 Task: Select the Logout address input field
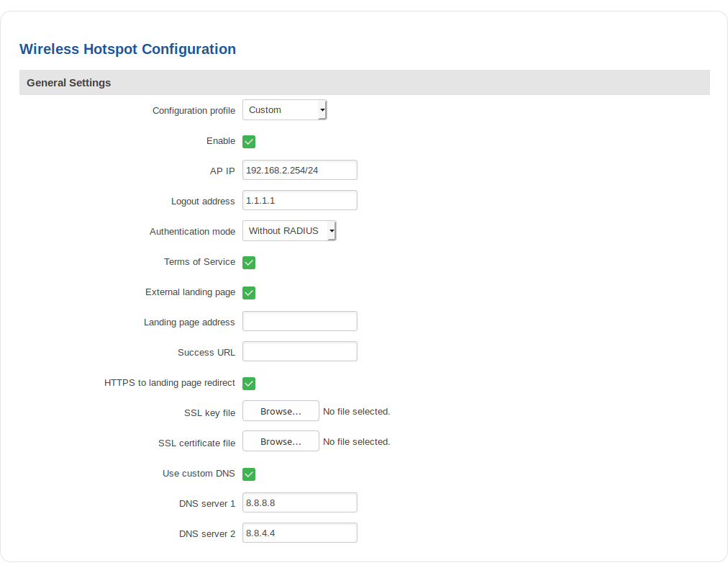(x=299, y=199)
